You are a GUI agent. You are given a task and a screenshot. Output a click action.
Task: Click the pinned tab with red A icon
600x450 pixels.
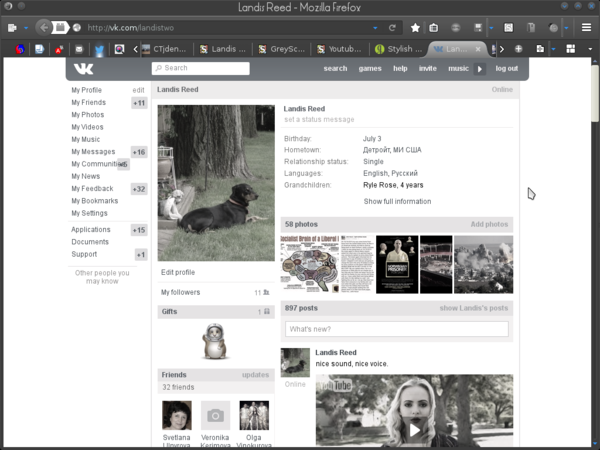[x=59, y=49]
